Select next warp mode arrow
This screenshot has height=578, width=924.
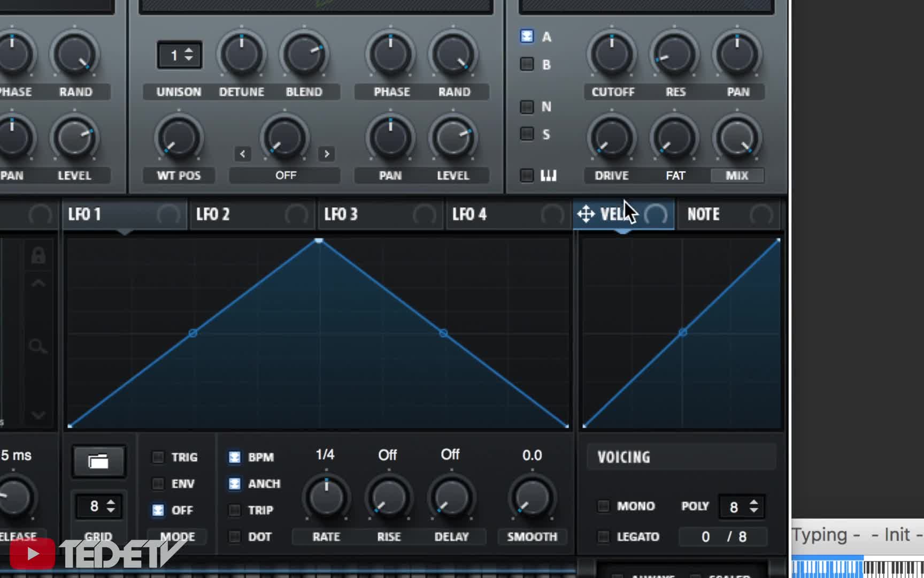tap(327, 154)
